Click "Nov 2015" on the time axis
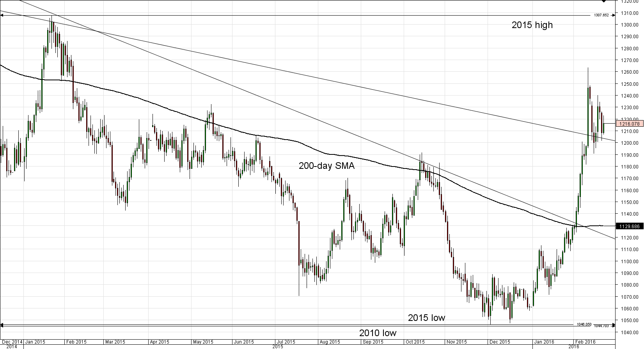 point(457,342)
